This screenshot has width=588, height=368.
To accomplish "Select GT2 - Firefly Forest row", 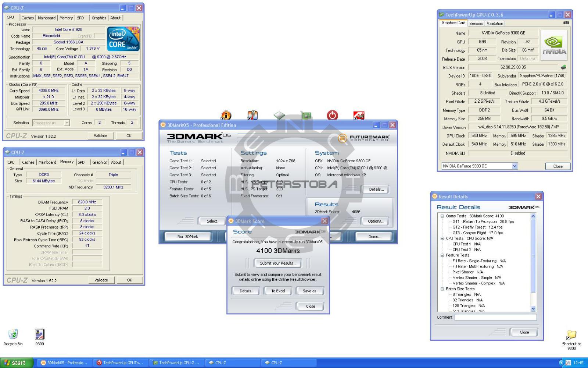I will pyautogui.click(x=477, y=227).
